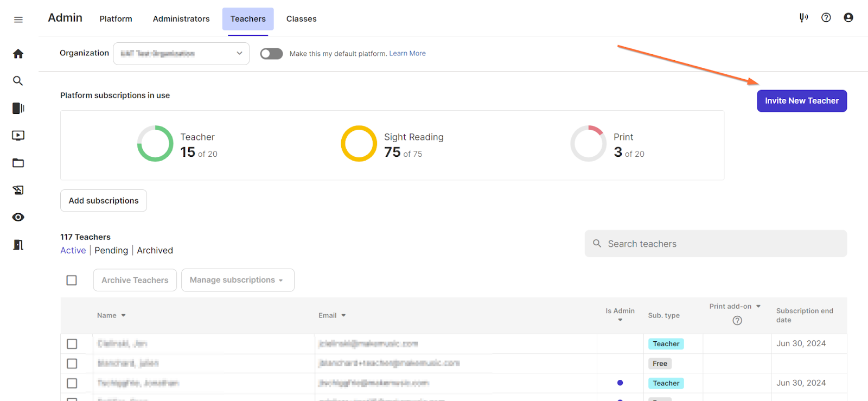Click Invite New Teacher button

tap(802, 101)
